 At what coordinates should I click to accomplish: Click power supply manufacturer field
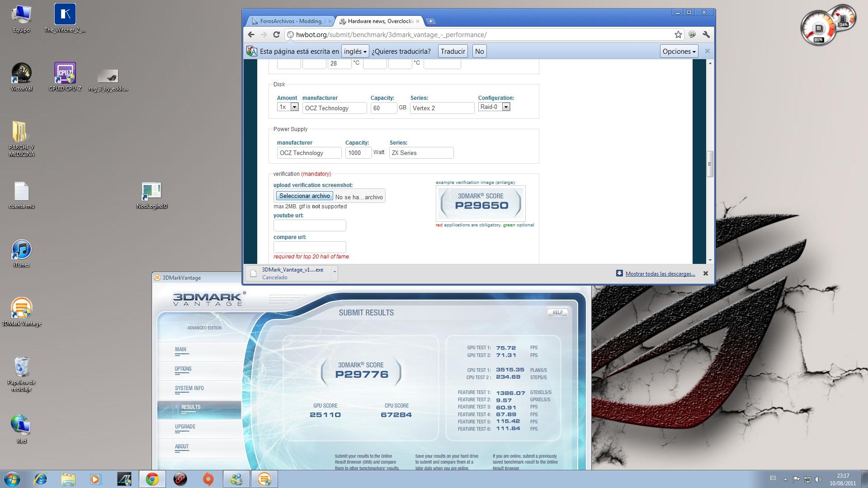click(x=309, y=153)
